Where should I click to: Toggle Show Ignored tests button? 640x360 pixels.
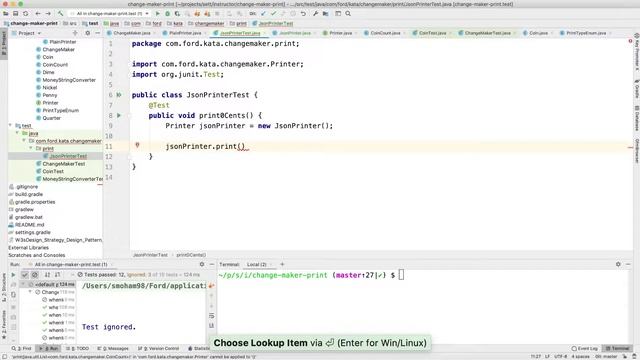[35, 275]
